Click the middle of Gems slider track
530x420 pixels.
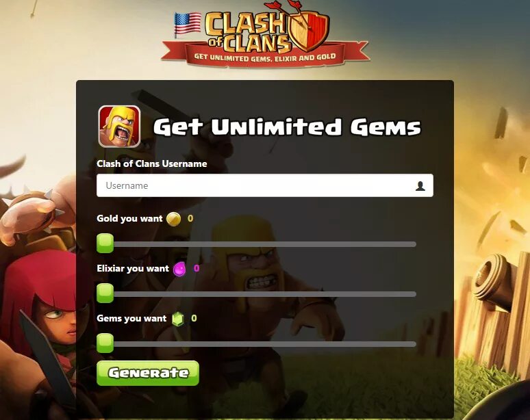point(257,344)
